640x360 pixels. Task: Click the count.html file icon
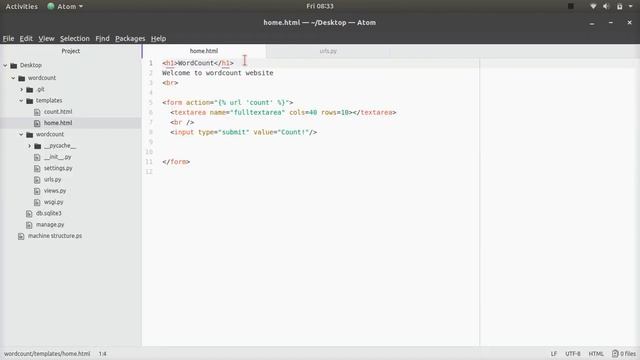(x=37, y=112)
